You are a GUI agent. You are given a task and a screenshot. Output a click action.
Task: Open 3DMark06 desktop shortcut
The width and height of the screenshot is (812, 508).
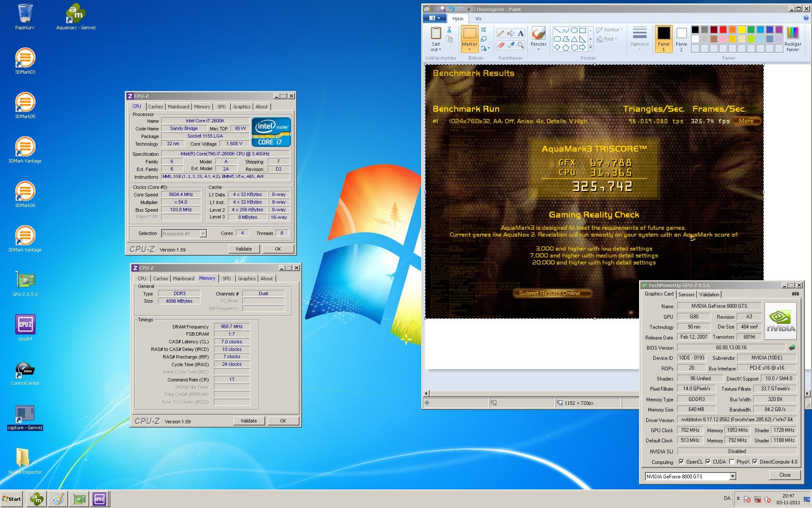pyautogui.click(x=25, y=195)
